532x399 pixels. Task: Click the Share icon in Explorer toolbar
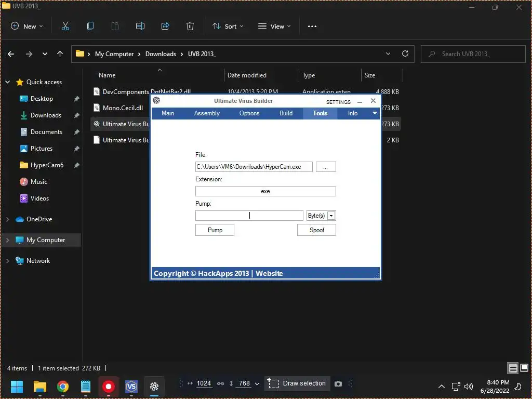point(165,26)
